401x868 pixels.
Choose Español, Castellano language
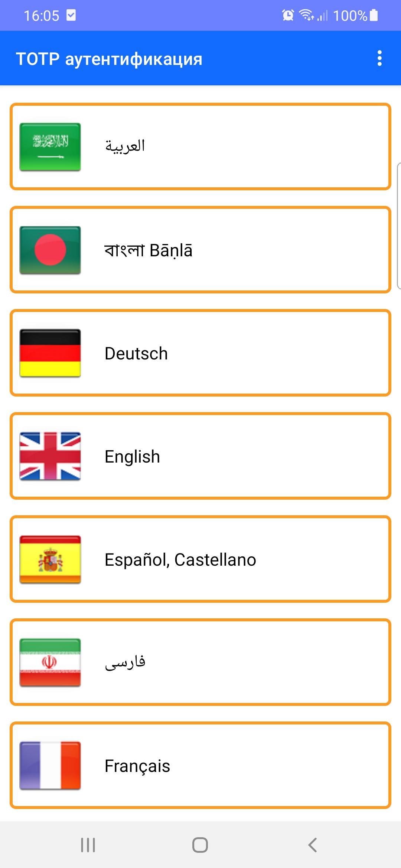pyautogui.click(x=200, y=559)
